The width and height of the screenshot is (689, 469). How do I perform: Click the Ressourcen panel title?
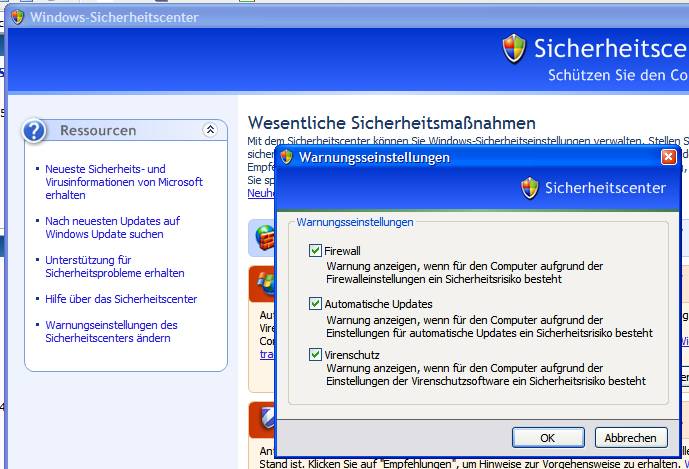pos(98,131)
